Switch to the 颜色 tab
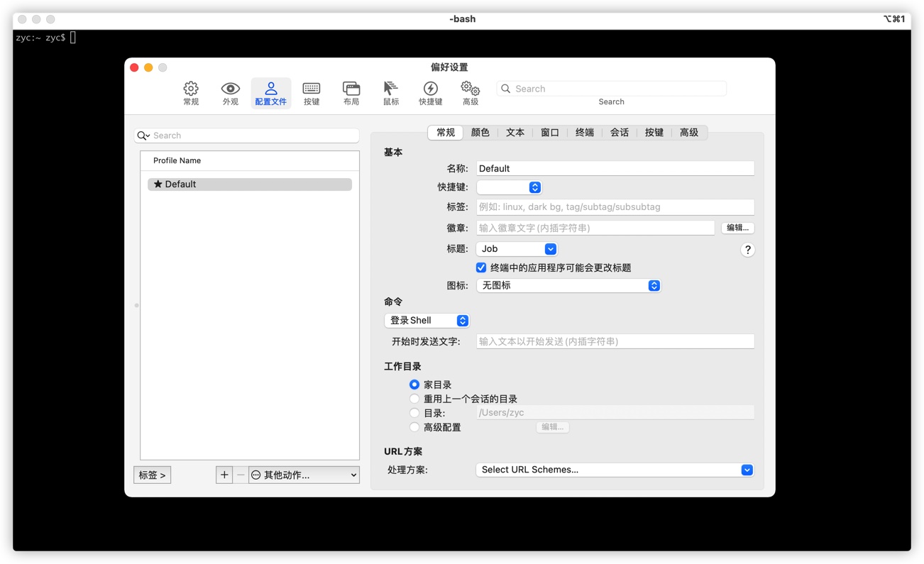 pos(480,132)
